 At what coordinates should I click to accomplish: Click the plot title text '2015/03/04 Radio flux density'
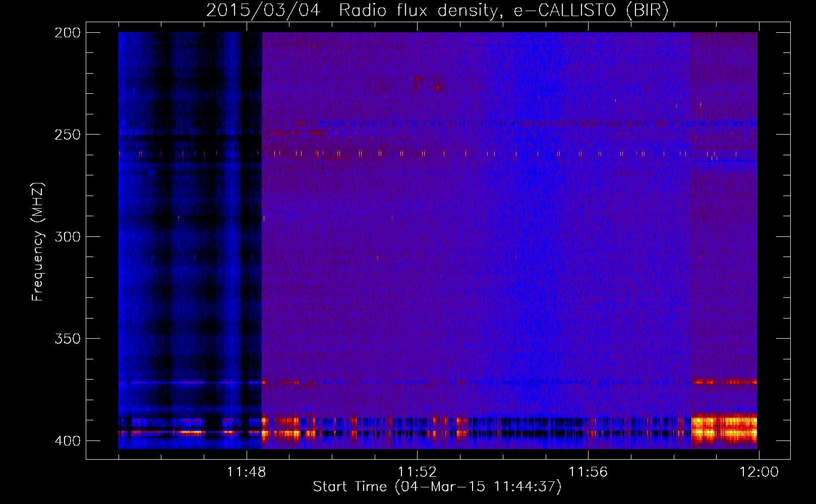point(353,10)
